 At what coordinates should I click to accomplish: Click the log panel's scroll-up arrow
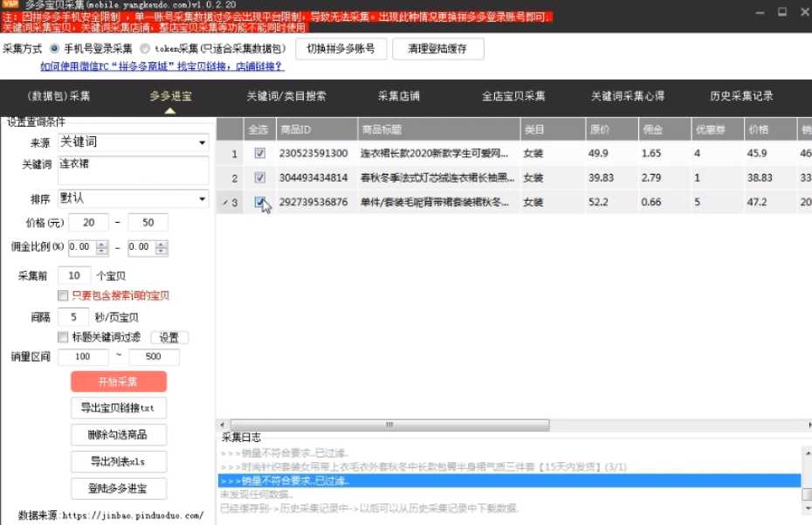[807, 453]
